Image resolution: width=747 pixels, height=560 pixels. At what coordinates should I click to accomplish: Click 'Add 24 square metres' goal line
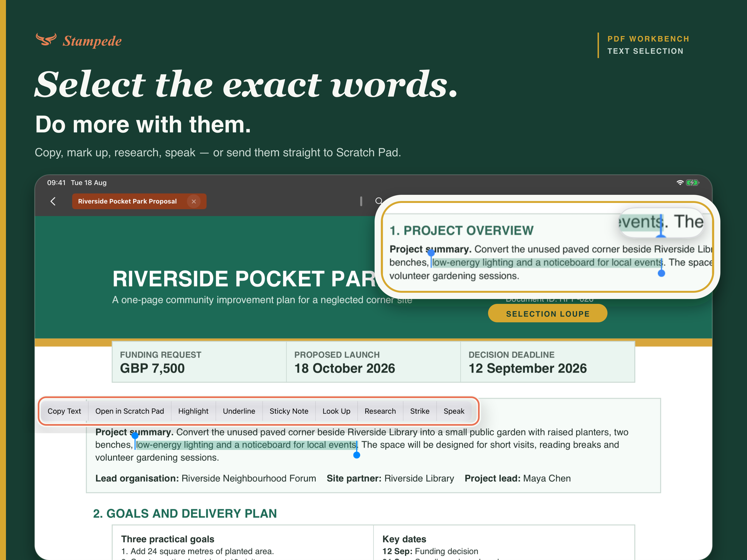click(x=198, y=551)
